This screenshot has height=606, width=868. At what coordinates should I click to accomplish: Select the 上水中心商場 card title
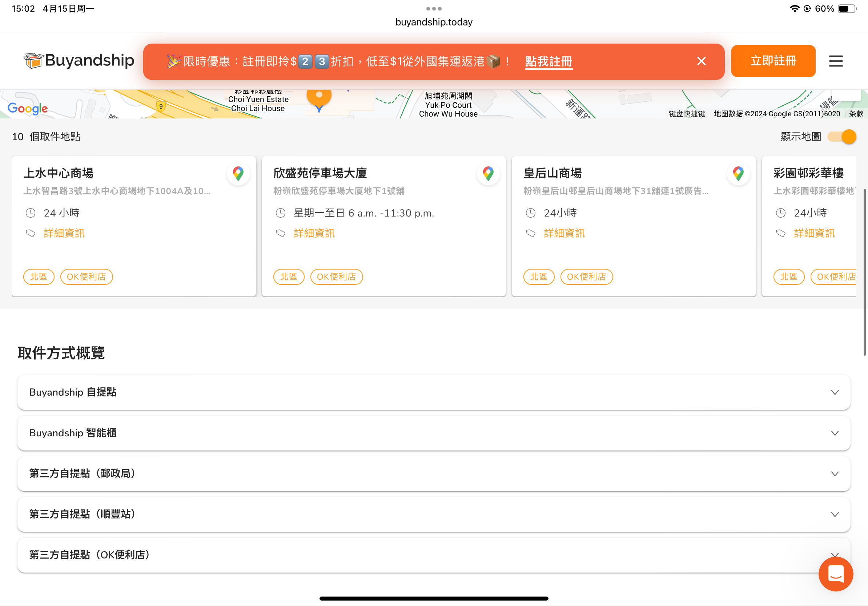click(59, 173)
